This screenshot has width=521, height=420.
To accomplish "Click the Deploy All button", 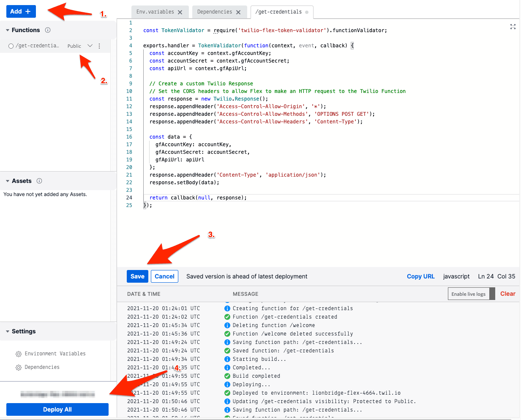I will click(57, 409).
